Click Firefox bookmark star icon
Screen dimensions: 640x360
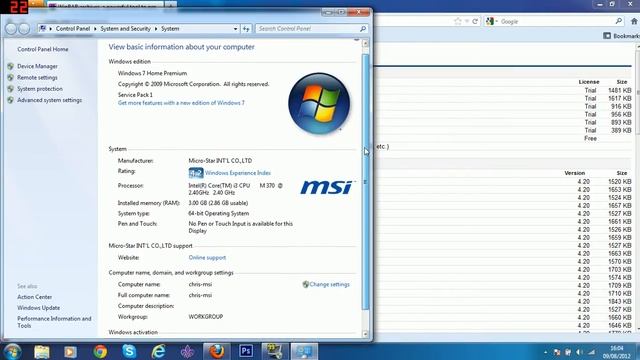click(458, 21)
